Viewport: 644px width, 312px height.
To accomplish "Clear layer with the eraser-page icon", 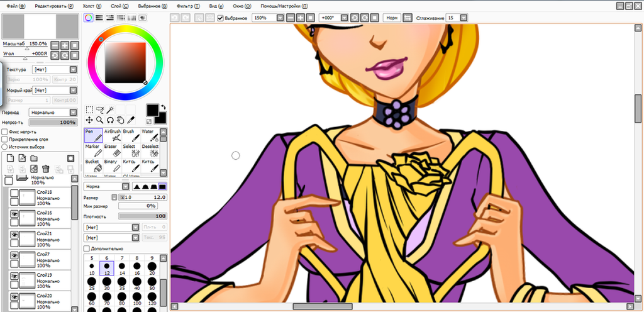I will [x=34, y=169].
